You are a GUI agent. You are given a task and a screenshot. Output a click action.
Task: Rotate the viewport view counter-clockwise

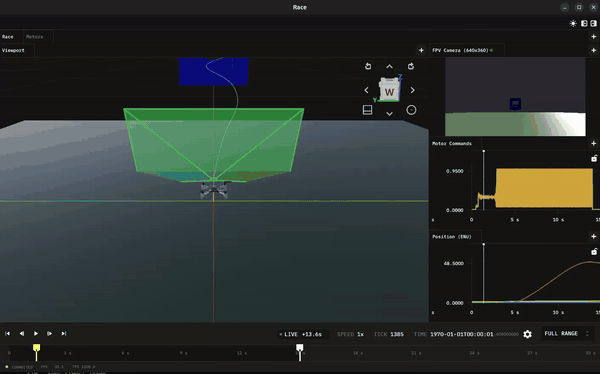pyautogui.click(x=368, y=66)
